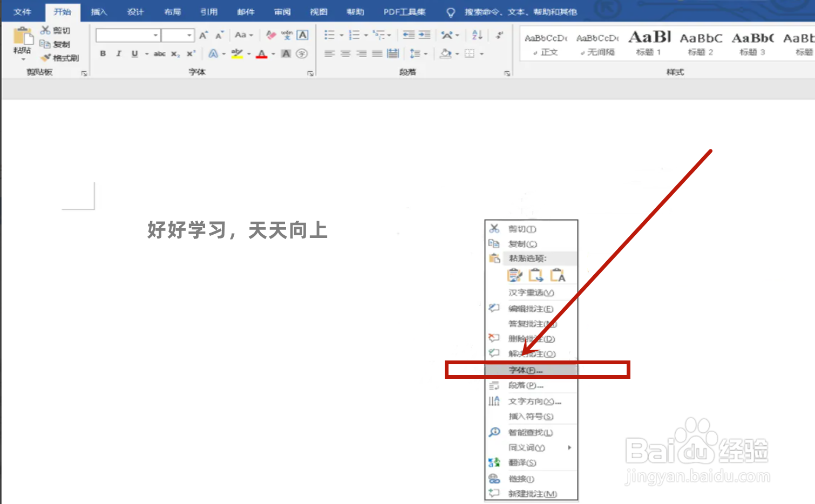The width and height of the screenshot is (815, 504).
Task: Open the borders dropdown arrow
Action: point(481,53)
